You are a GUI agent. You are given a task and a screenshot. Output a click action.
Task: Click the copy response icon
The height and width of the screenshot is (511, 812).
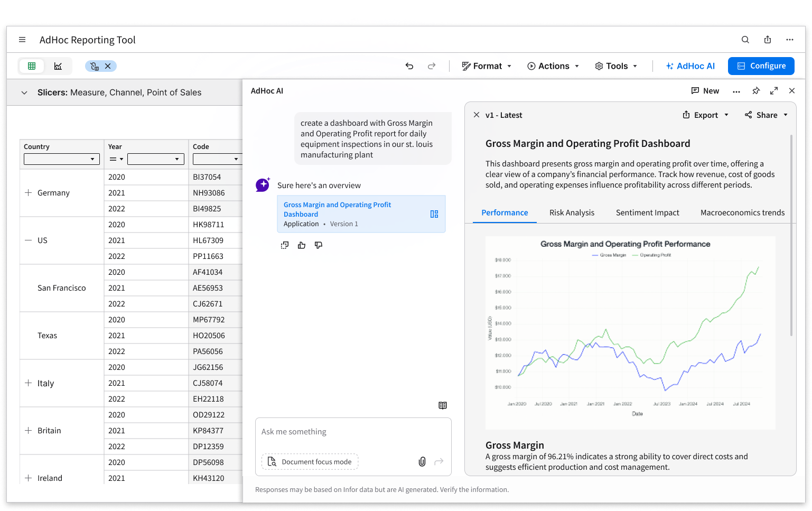click(285, 245)
